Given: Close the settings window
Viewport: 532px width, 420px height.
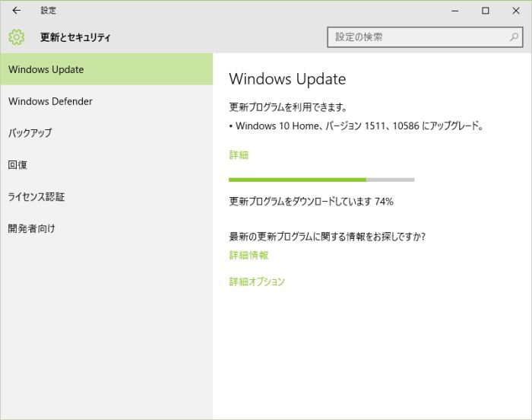Looking at the screenshot, I should tap(515, 11).
